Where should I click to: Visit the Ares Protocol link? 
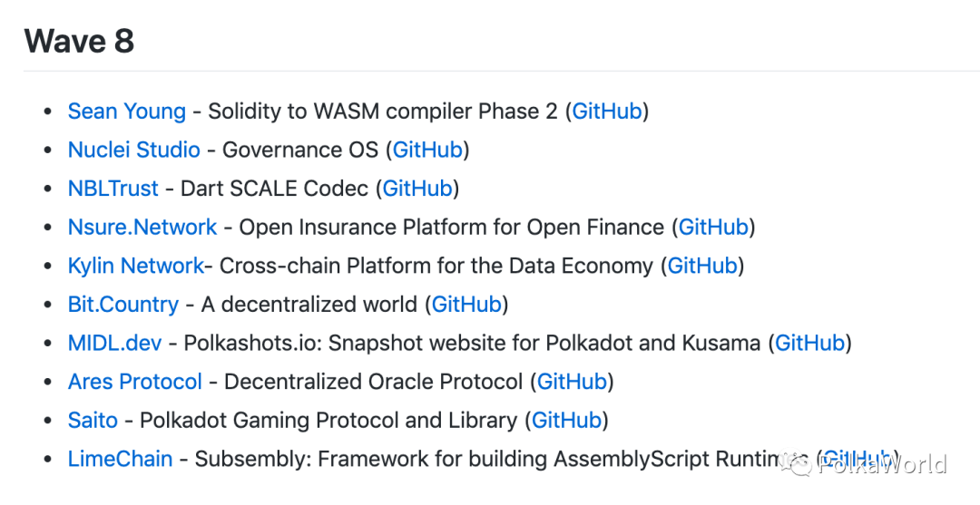click(135, 382)
